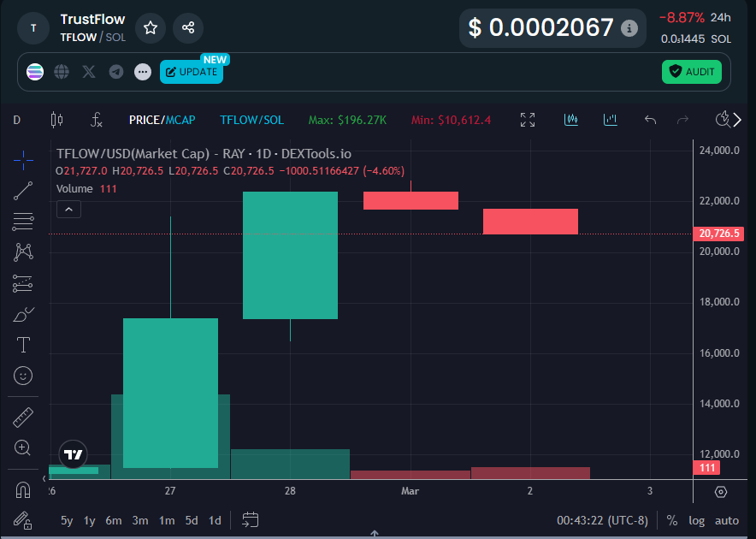
Task: Undo the last chart action
Action: tap(651, 120)
